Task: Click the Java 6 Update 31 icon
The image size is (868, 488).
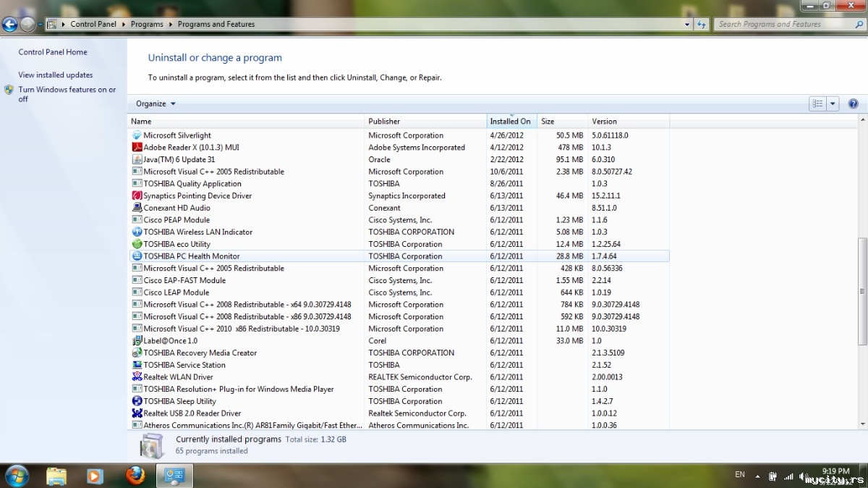Action: pyautogui.click(x=137, y=159)
